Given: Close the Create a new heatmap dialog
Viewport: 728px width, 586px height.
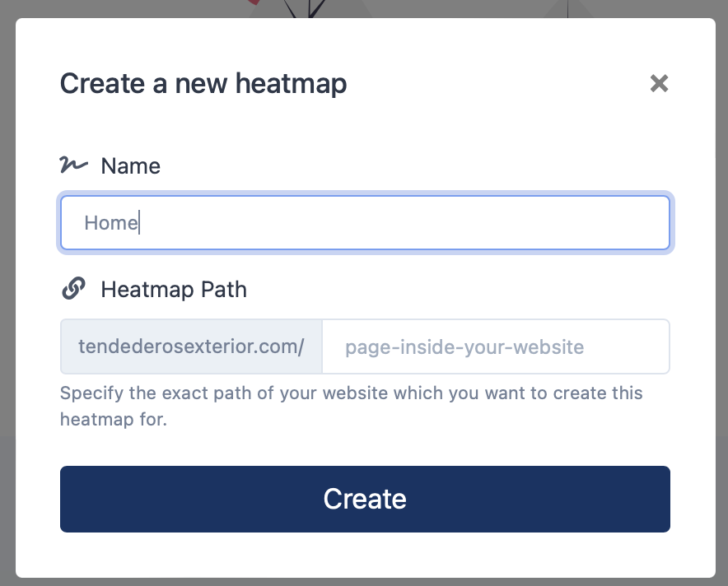Looking at the screenshot, I should coord(659,83).
